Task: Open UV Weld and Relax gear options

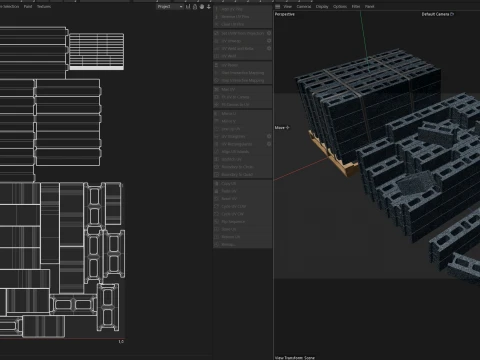Action: [269, 49]
